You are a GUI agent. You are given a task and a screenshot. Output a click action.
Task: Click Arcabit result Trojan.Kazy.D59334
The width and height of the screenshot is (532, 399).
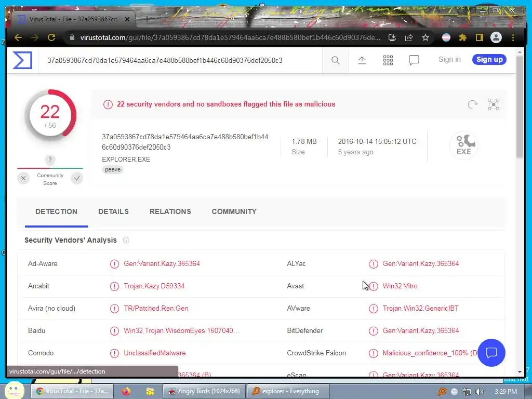pos(154,286)
